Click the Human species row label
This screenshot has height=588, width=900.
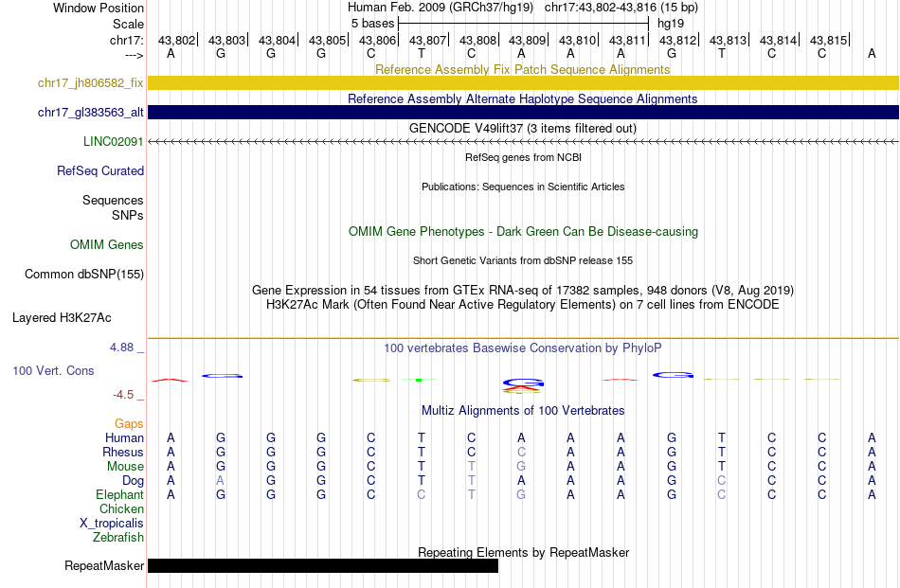tap(124, 438)
